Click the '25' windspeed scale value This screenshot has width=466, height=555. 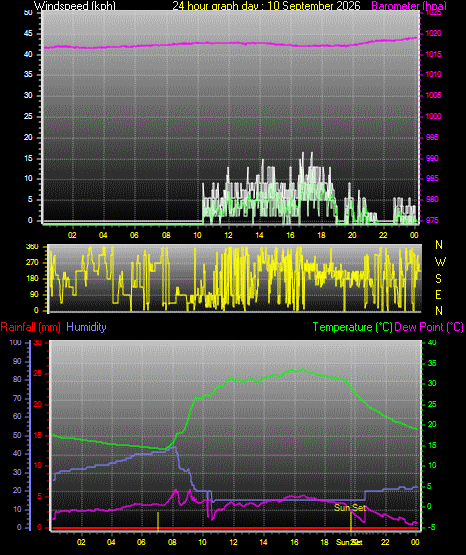click(28, 116)
